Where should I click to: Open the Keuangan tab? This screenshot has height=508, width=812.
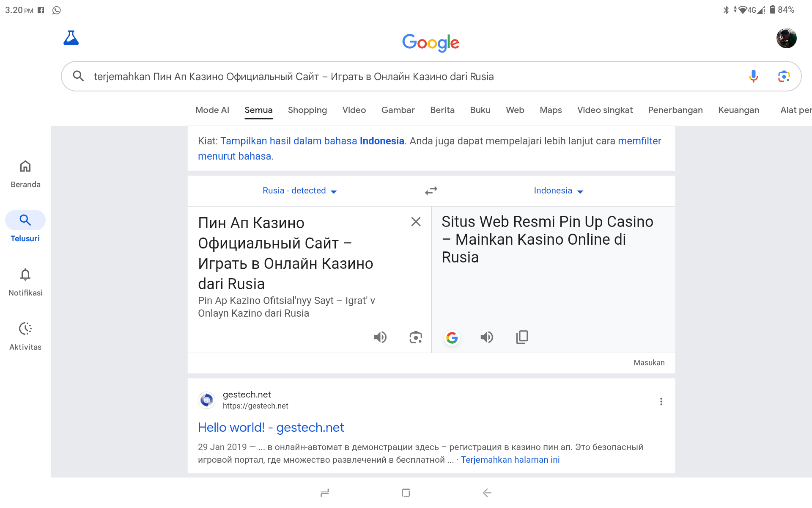pos(738,110)
